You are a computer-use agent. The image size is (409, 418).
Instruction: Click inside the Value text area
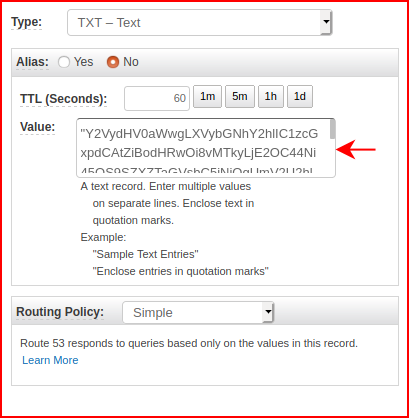(203, 148)
